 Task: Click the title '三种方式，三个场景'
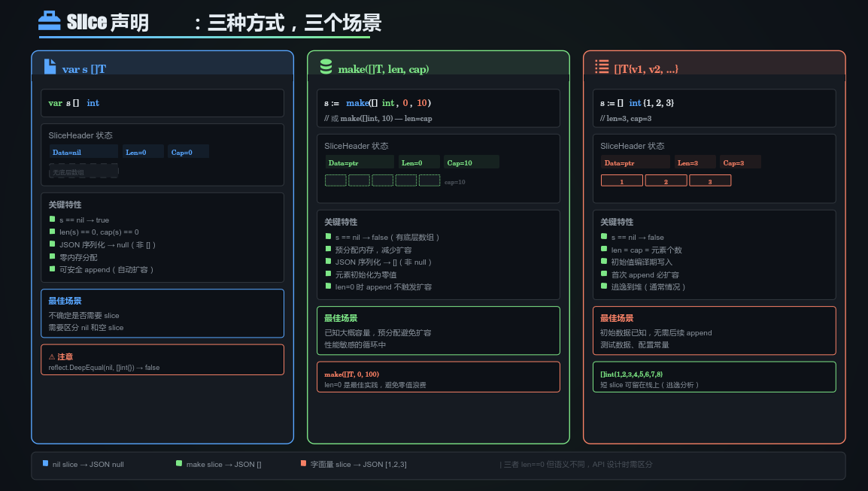point(295,23)
